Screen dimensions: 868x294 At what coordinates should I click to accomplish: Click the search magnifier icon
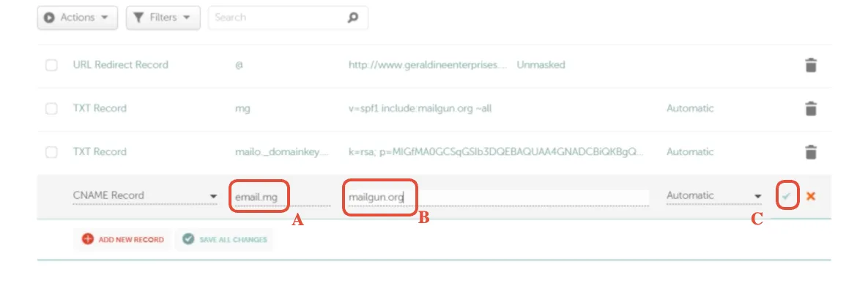(352, 18)
